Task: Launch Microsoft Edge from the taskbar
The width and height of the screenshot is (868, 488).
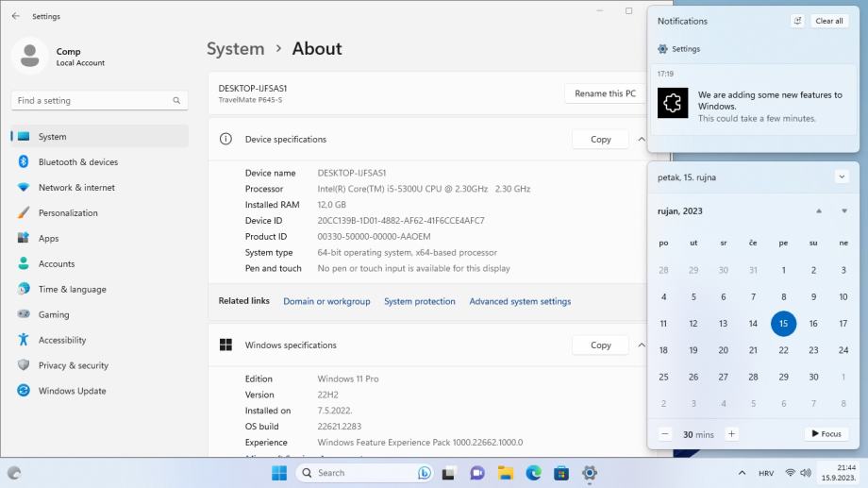Action: [x=533, y=473]
